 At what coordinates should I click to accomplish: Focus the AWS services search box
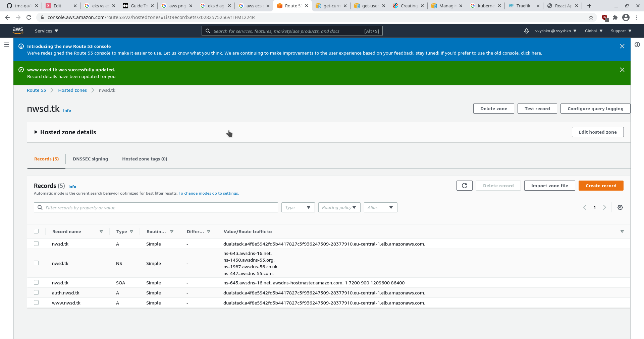pos(292,31)
